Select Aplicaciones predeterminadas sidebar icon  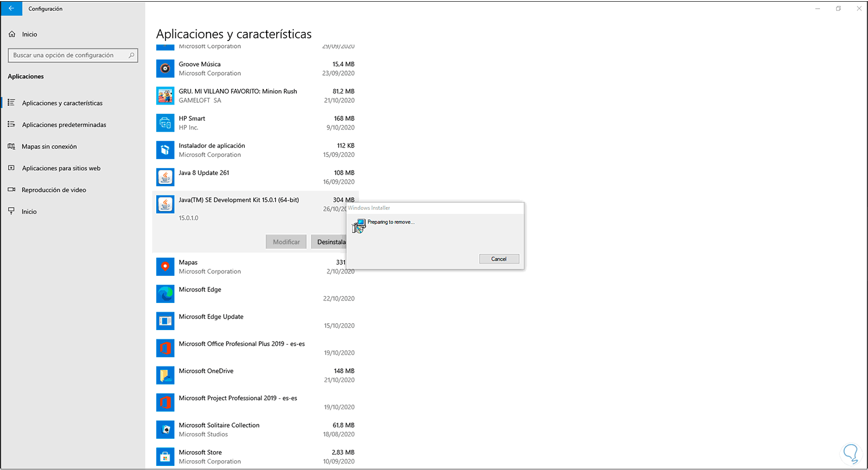click(11, 124)
